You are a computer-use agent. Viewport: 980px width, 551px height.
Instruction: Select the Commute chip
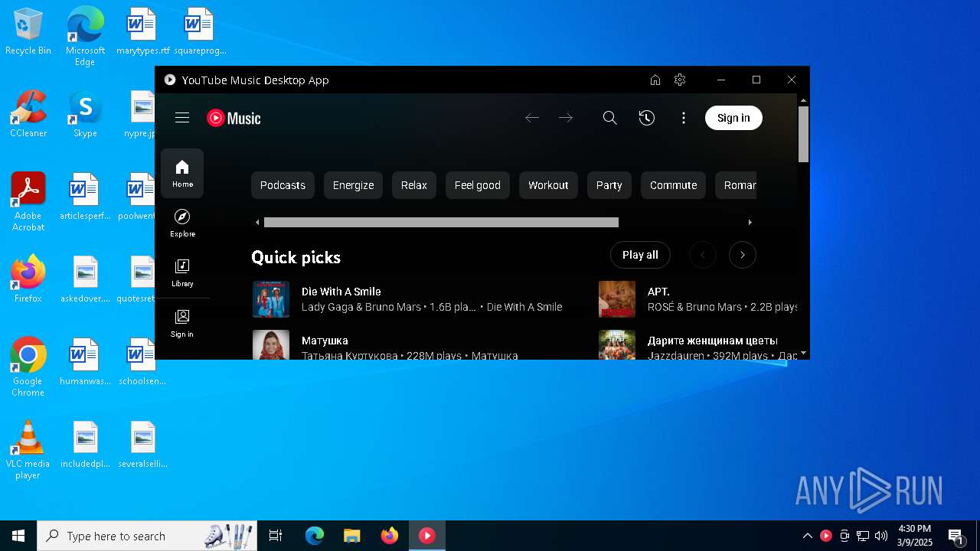(x=673, y=185)
